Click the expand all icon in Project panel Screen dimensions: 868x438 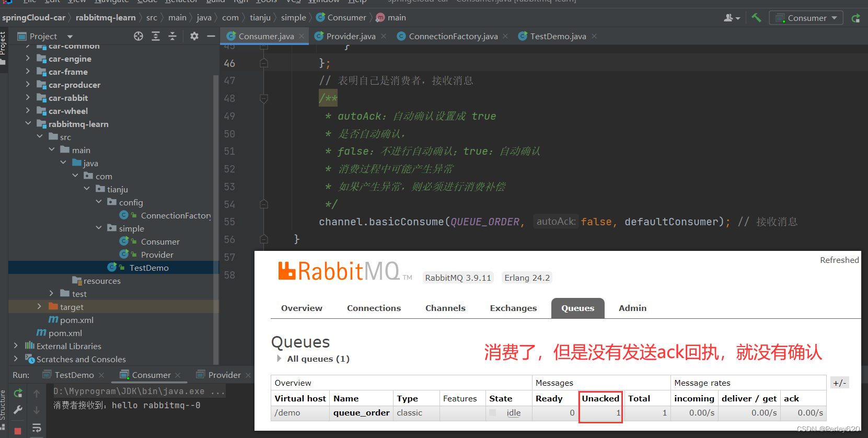(x=156, y=36)
